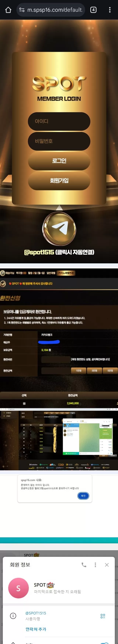Open the tab switcher showing 4 tabs

93,10
